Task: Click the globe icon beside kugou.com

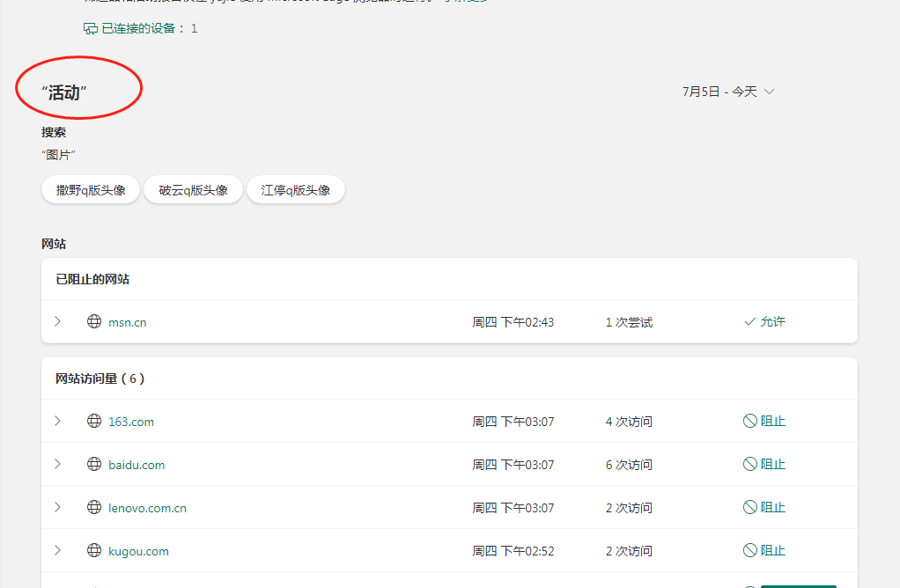Action: coord(94,550)
